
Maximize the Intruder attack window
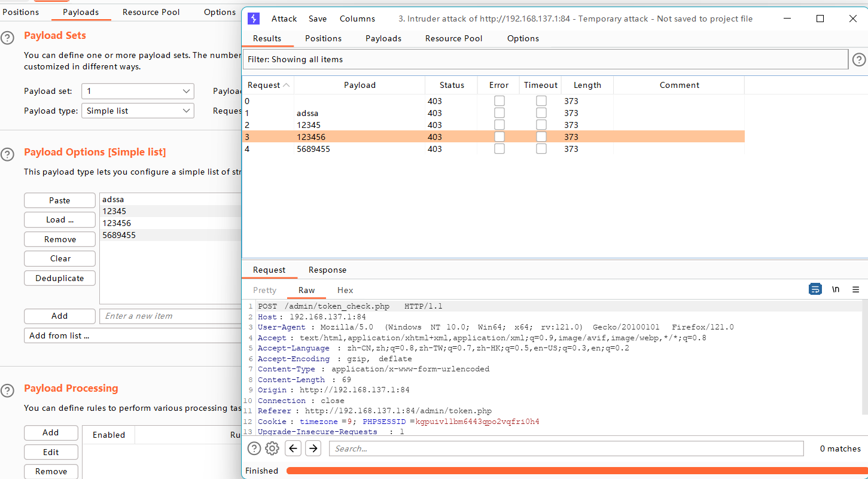tap(820, 19)
